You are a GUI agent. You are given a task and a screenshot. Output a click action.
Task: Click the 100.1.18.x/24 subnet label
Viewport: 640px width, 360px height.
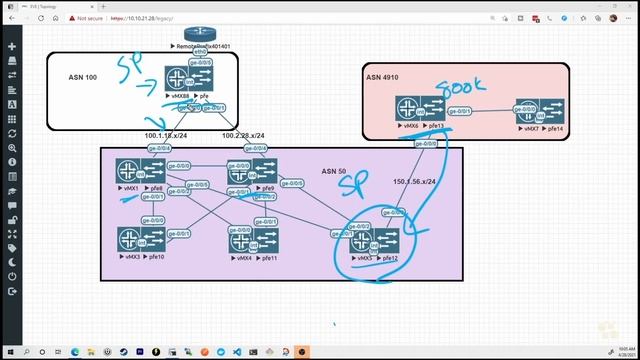(166, 136)
